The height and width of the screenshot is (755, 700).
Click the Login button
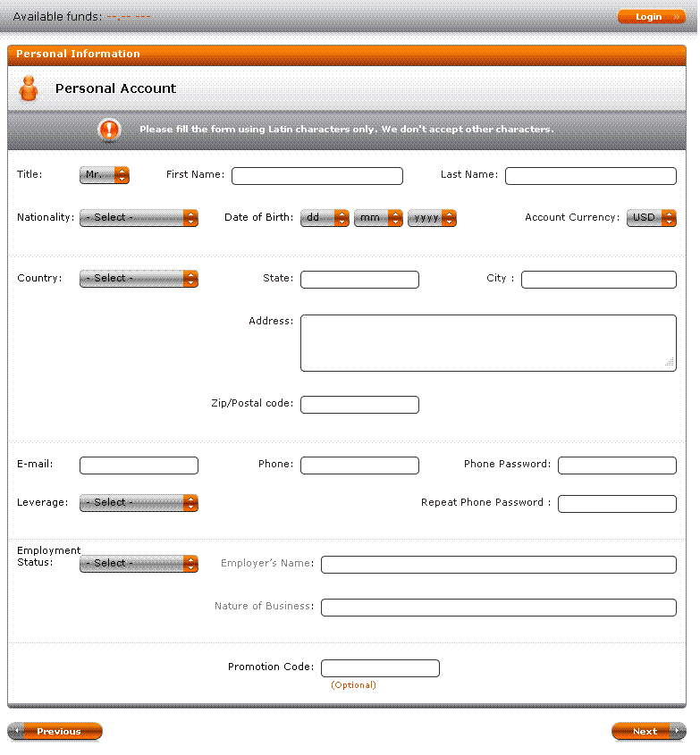click(651, 17)
